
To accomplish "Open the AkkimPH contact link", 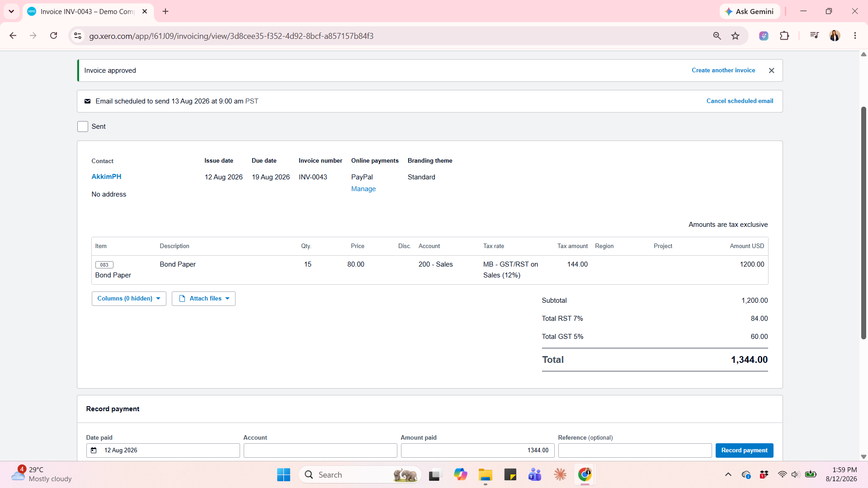I will coord(106,177).
